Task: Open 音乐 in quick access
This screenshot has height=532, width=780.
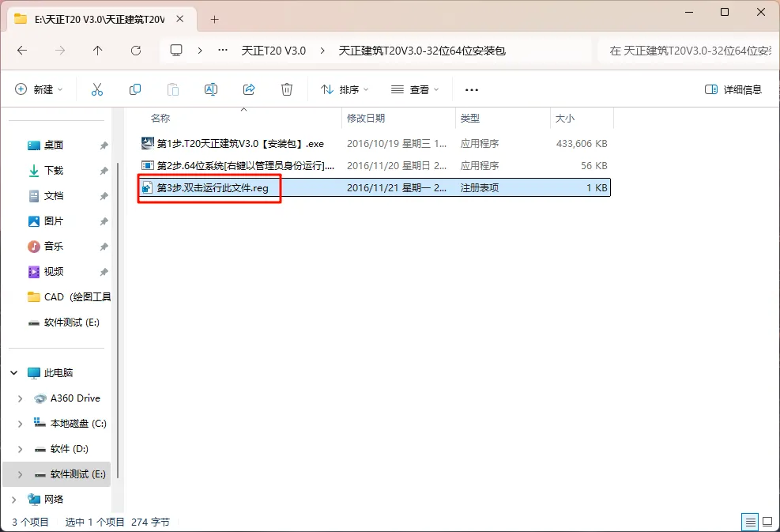Action: (x=54, y=246)
